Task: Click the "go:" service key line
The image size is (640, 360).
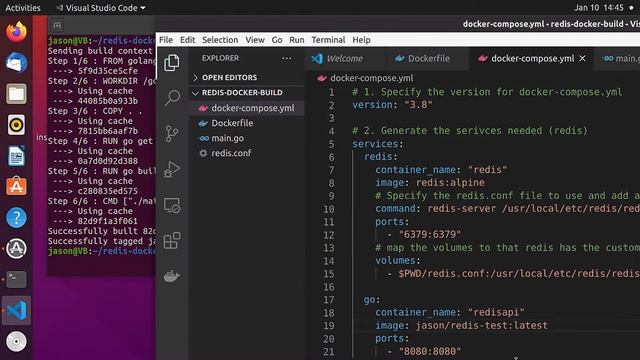Action: click(372, 300)
